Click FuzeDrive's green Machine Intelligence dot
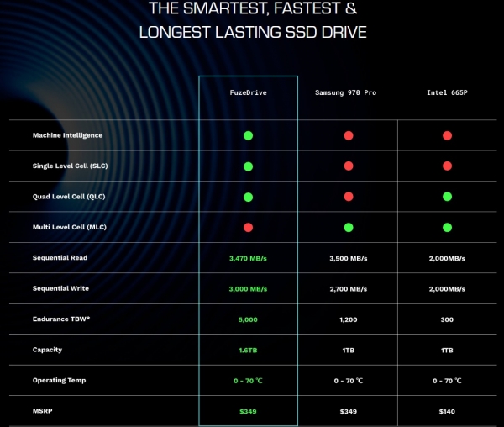 pyautogui.click(x=248, y=135)
